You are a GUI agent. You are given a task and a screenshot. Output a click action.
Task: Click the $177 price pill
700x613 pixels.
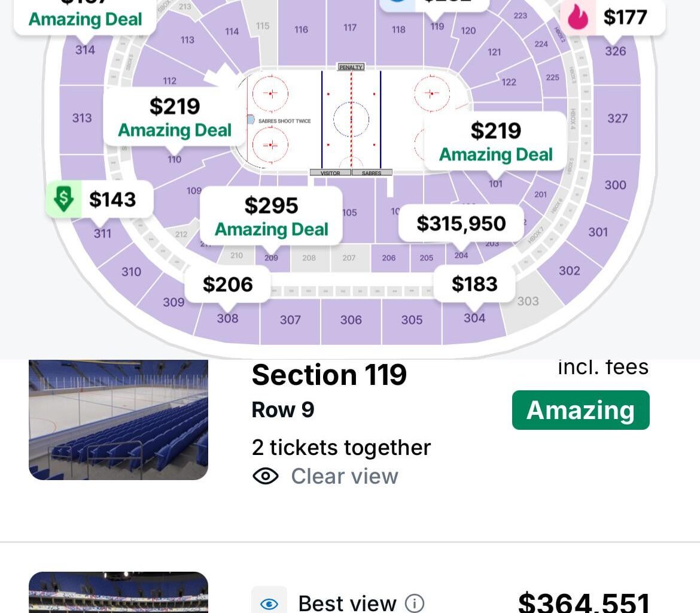pyautogui.click(x=624, y=17)
